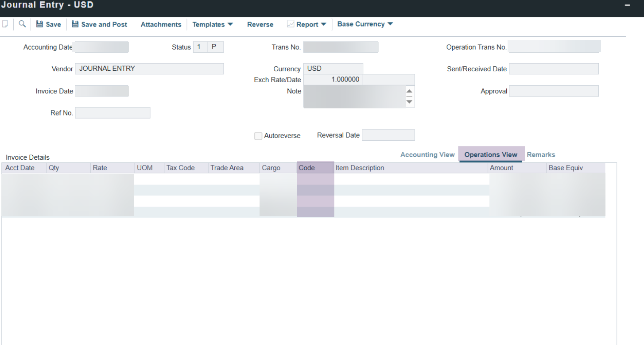This screenshot has height=345, width=644.
Task: Click the Attachments button
Action: (x=161, y=24)
